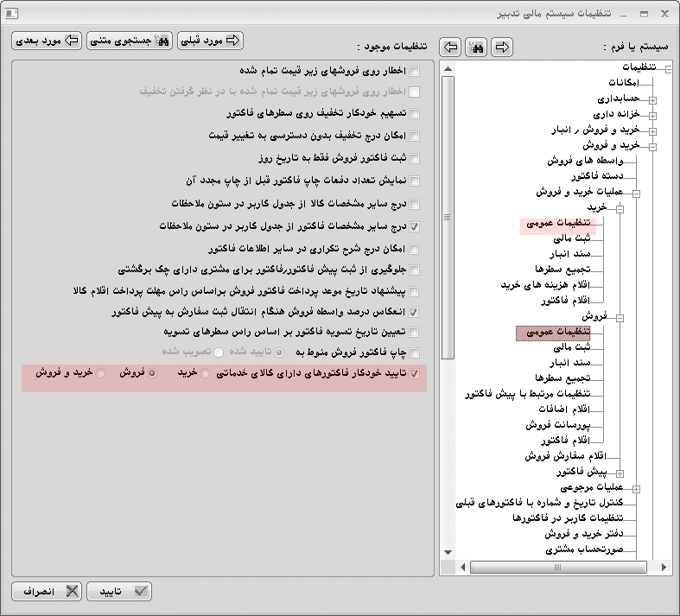Expand the حسابداری tree node
Viewport: 680px width, 616px height.
coord(653,99)
